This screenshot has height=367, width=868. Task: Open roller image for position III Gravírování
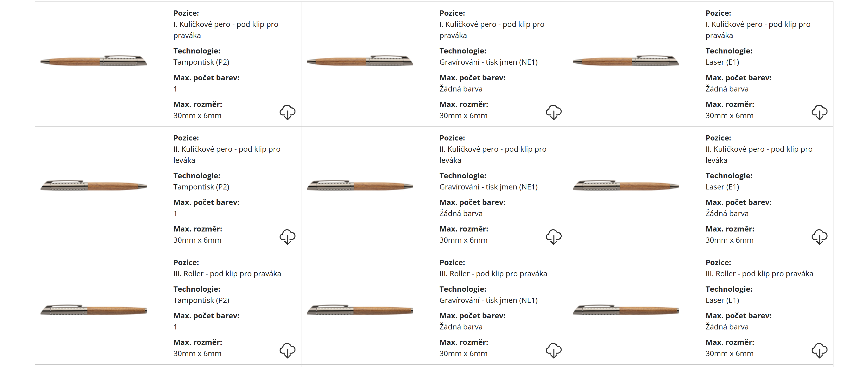360,310
